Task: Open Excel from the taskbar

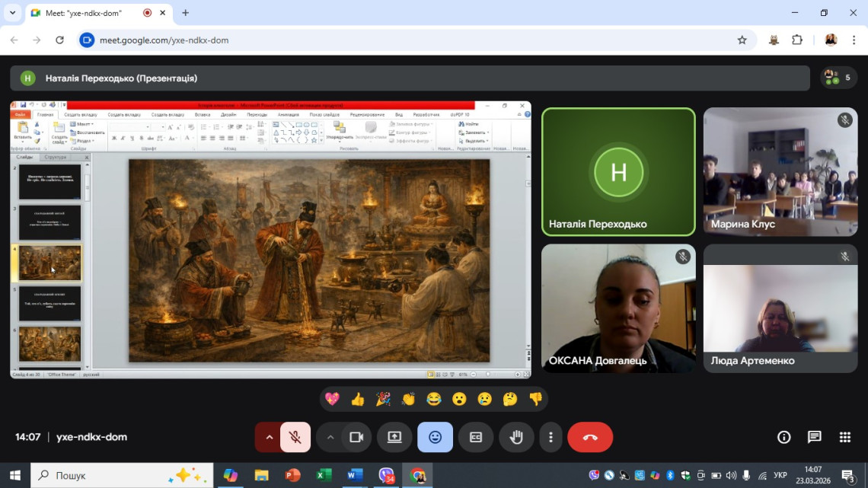Action: tap(324, 475)
